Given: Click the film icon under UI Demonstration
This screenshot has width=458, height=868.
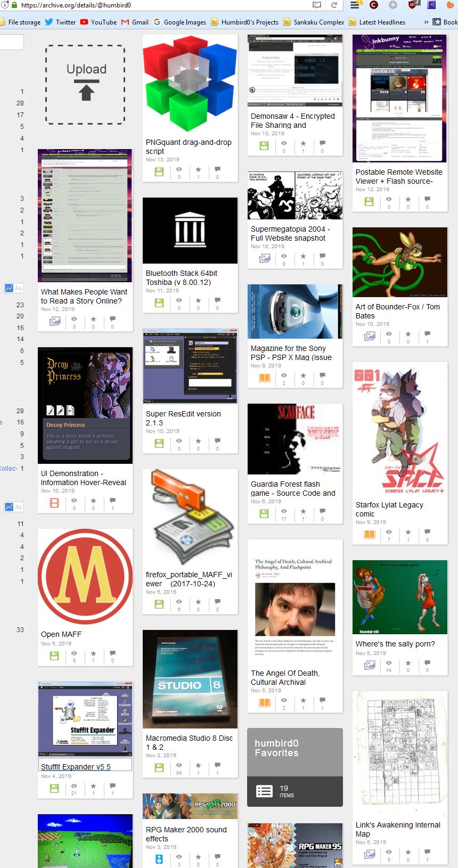Looking at the screenshot, I should pos(54,503).
